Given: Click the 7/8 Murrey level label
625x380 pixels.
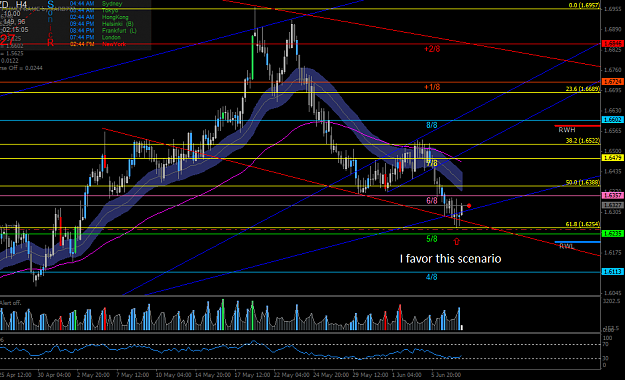Looking at the screenshot, I should click(432, 163).
